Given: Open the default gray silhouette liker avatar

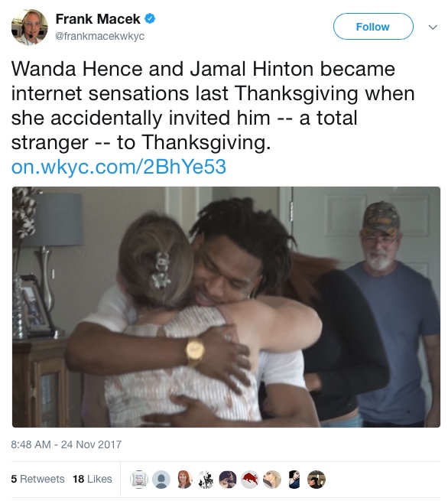Looking at the screenshot, I should pyautogui.click(x=161, y=480).
